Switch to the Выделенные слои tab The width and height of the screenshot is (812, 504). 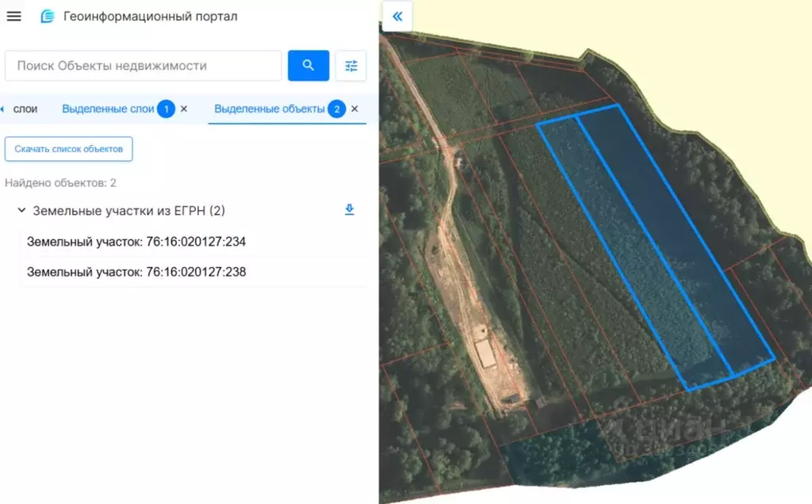click(x=108, y=109)
